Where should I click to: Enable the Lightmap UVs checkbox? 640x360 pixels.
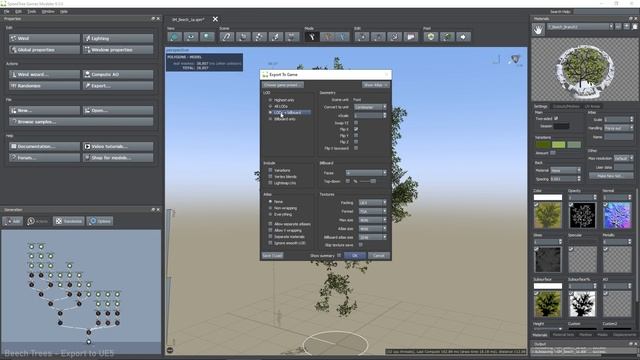point(270,183)
